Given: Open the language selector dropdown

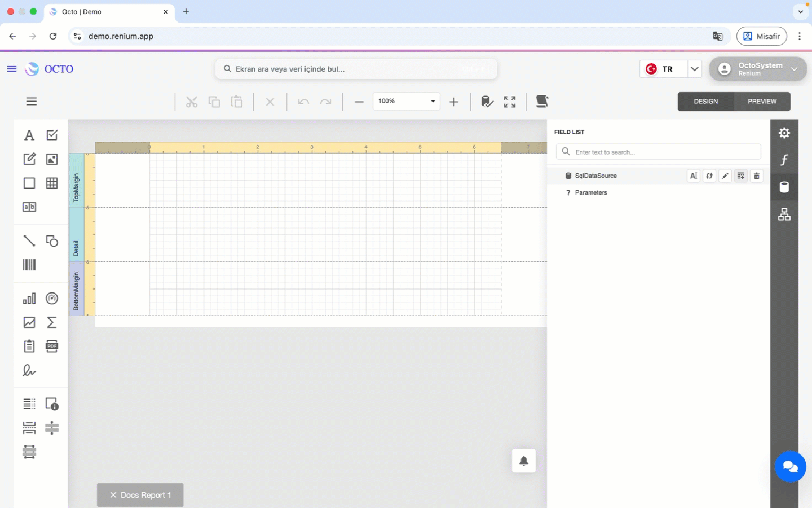Looking at the screenshot, I should (695, 68).
